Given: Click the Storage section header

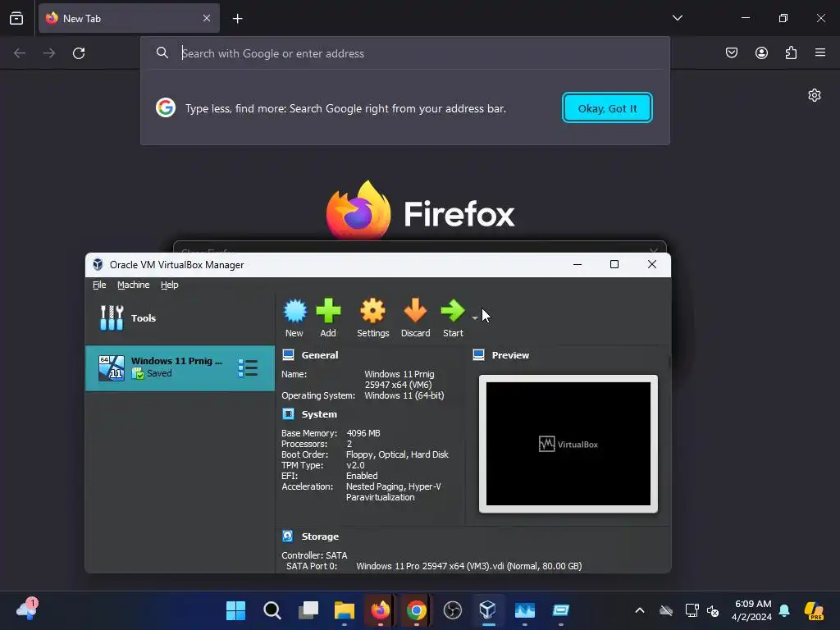Looking at the screenshot, I should tap(320, 536).
